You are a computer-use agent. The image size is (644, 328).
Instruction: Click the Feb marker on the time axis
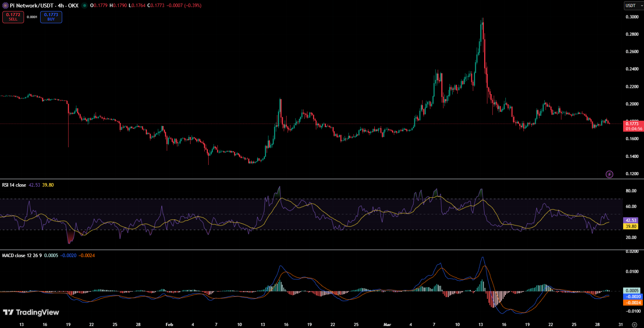coord(169,324)
